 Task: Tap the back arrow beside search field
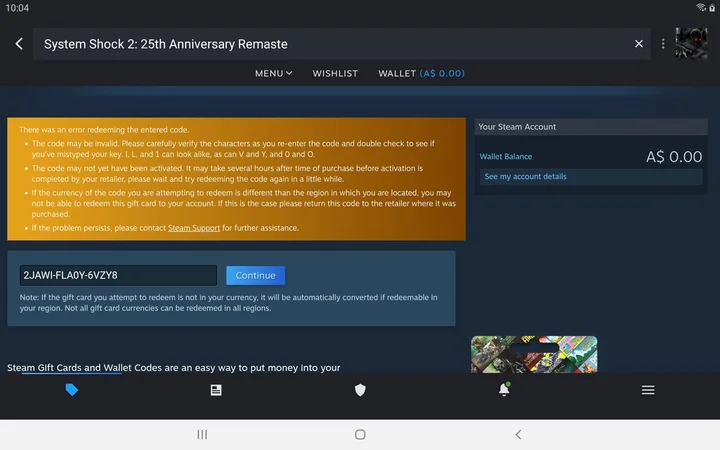(19, 44)
